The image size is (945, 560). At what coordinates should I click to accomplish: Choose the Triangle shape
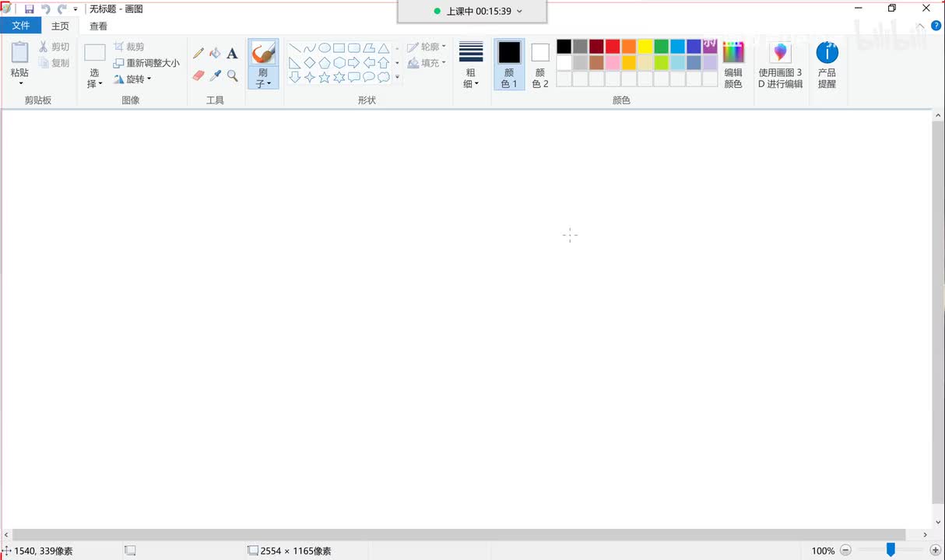tap(384, 48)
